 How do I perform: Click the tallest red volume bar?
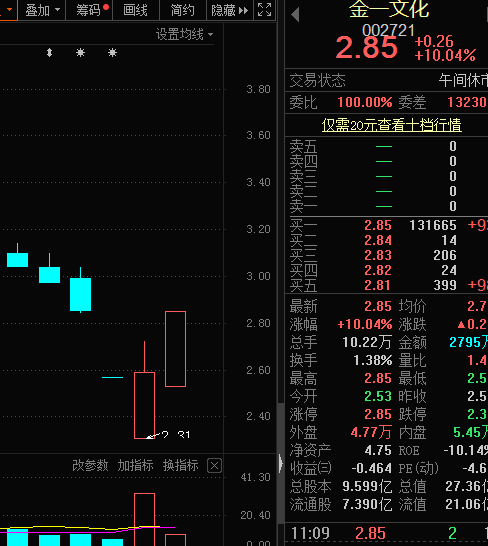pyautogui.click(x=145, y=519)
